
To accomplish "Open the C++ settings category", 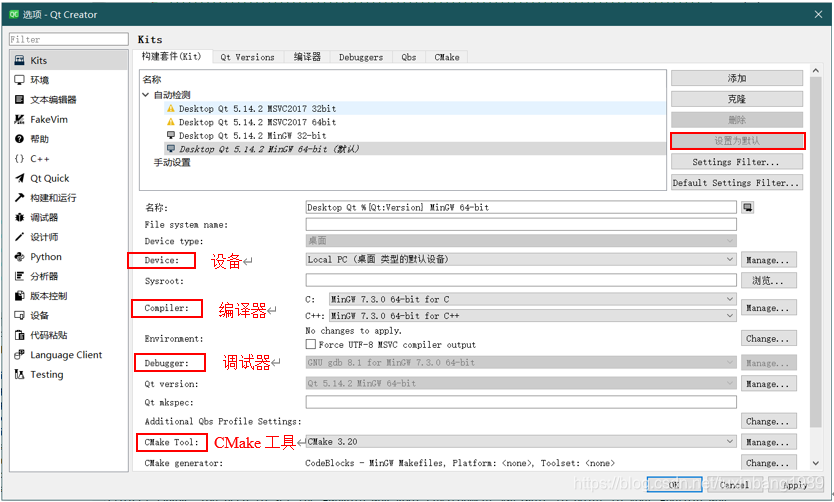I will tap(69, 158).
